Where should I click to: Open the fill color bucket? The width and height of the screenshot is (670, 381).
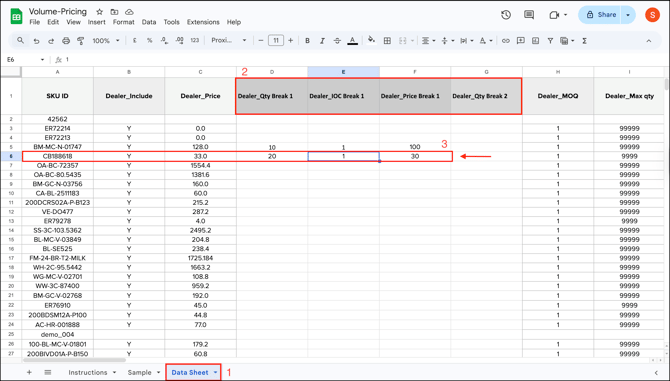(x=371, y=40)
